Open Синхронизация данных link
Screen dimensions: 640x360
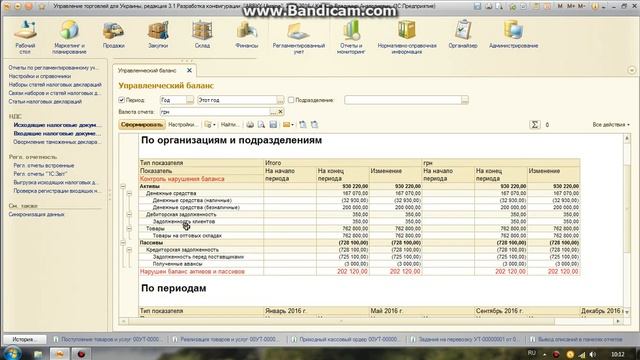coord(36,214)
